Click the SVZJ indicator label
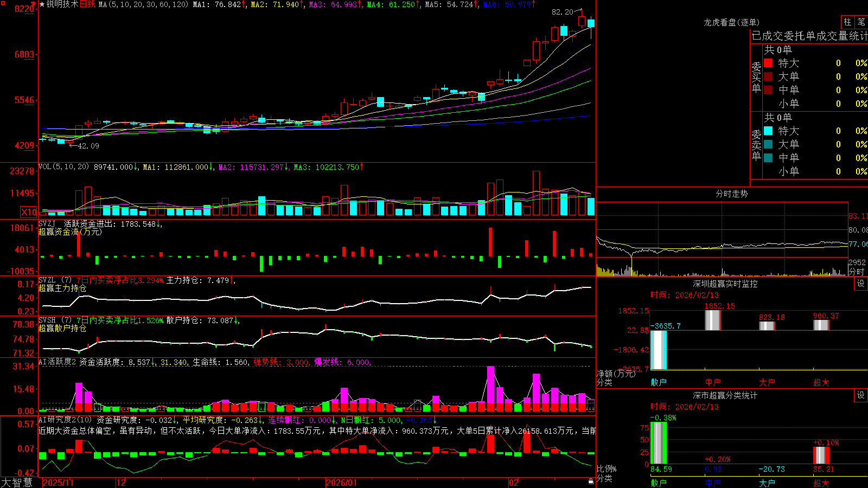Screen dimensions: 868x488 pos(47,223)
